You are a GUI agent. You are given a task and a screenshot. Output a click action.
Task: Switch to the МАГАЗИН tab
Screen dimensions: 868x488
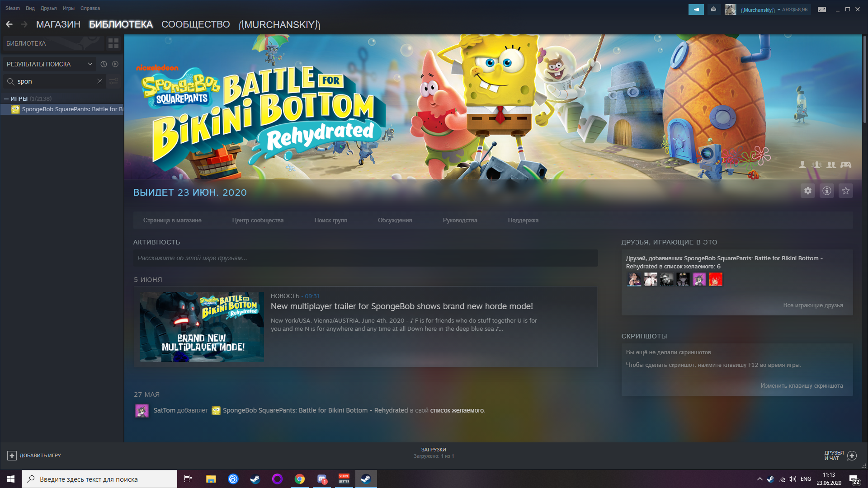tap(58, 24)
